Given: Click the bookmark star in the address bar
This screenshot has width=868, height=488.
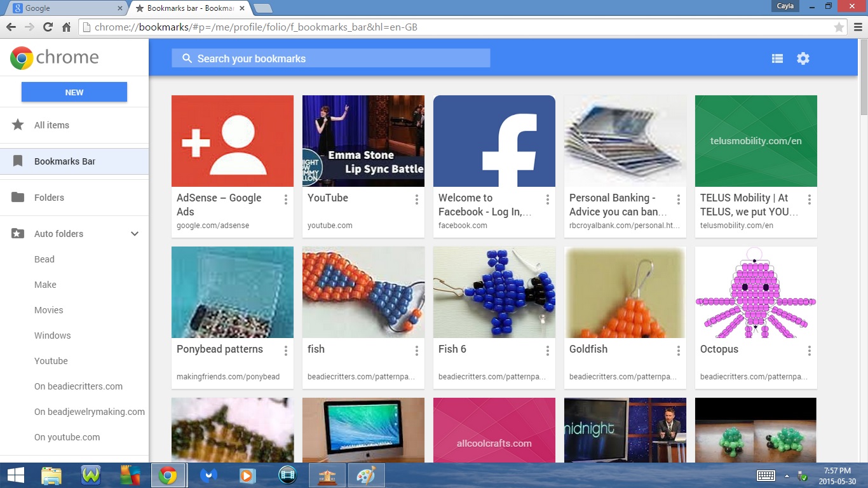Looking at the screenshot, I should [839, 27].
